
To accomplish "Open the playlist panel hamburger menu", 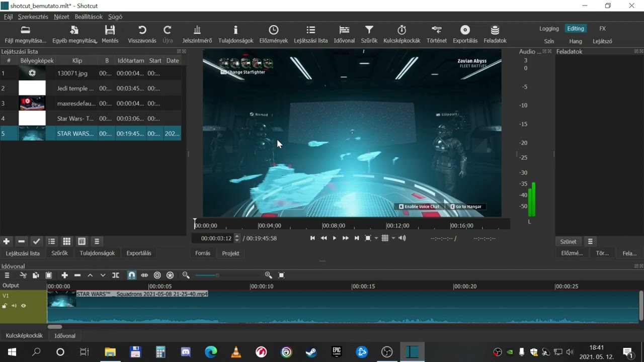I will point(97,241).
